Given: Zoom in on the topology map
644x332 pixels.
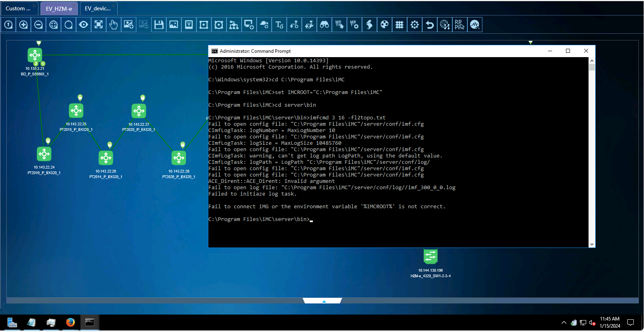Looking at the screenshot, I should (23, 25).
